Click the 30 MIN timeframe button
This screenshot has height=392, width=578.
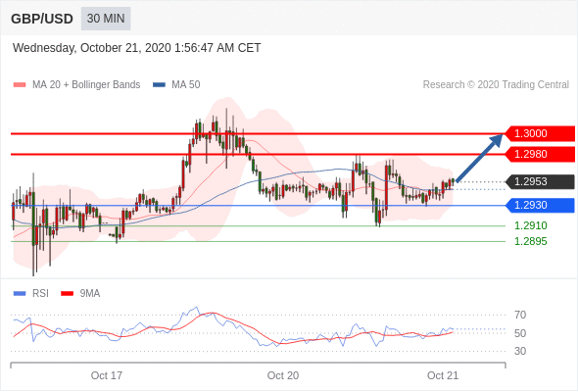pyautogui.click(x=106, y=19)
